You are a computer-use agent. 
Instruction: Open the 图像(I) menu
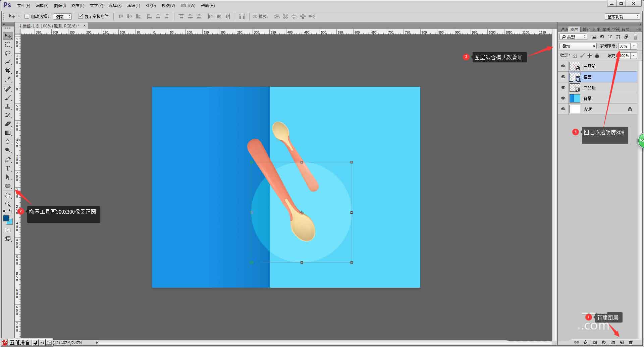(x=60, y=6)
